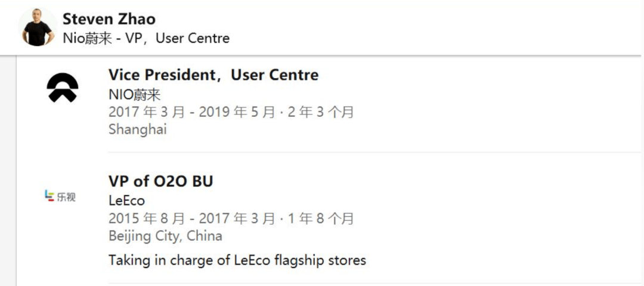Click the Nio蔚来 - VP headline text
644x286 pixels.
146,38
